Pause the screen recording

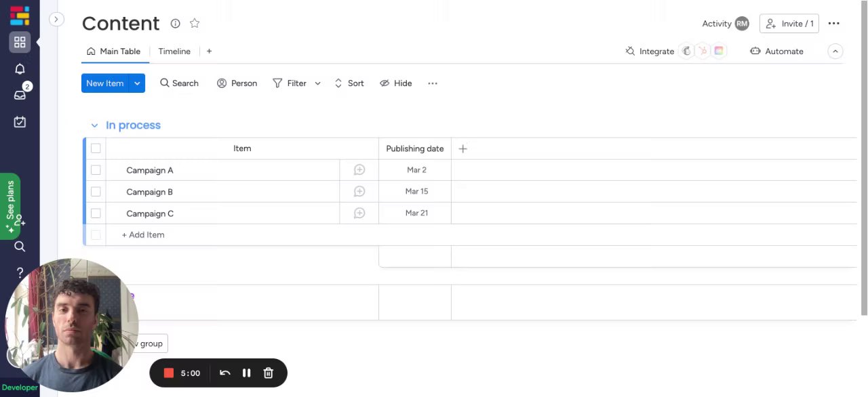click(246, 373)
